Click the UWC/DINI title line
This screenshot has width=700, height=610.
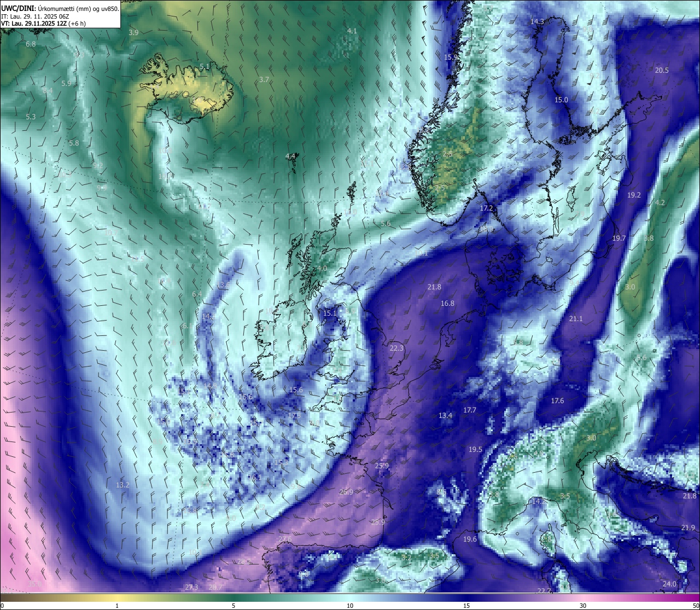pyautogui.click(x=60, y=9)
